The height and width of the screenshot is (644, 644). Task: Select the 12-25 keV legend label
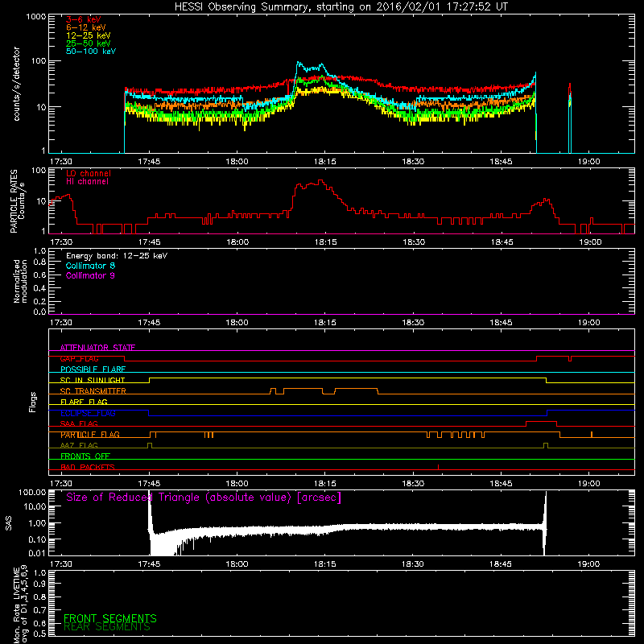point(89,35)
